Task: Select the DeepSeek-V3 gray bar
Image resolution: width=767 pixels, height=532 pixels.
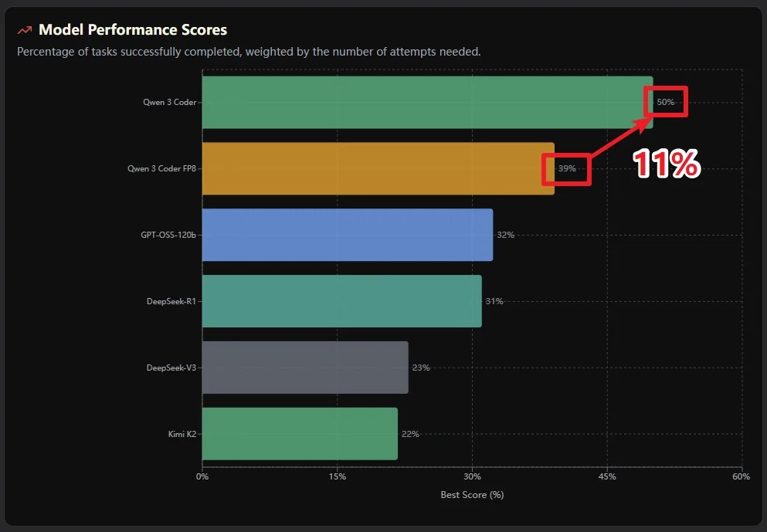Action: coord(305,368)
